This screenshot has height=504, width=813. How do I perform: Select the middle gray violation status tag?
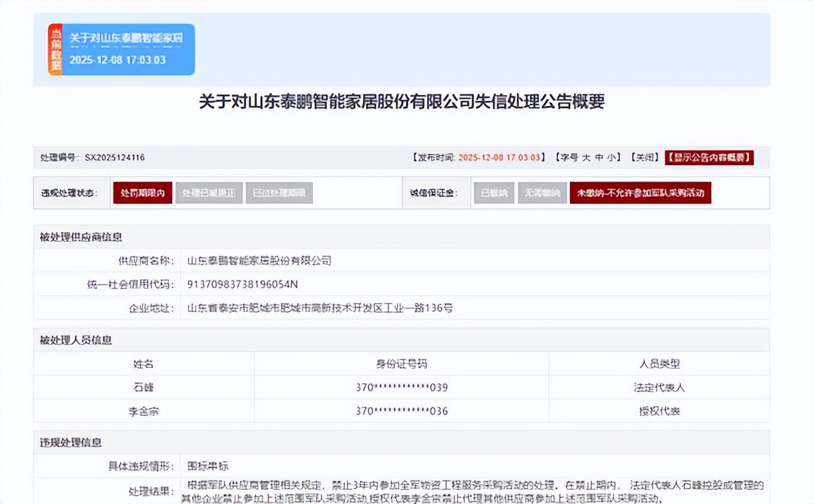[x=209, y=193]
